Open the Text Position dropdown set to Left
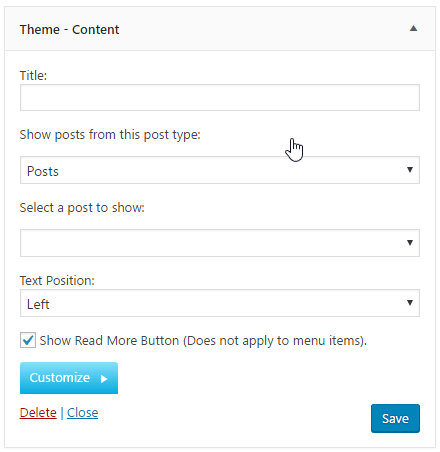Viewport: 440px width, 452px height. click(220, 303)
